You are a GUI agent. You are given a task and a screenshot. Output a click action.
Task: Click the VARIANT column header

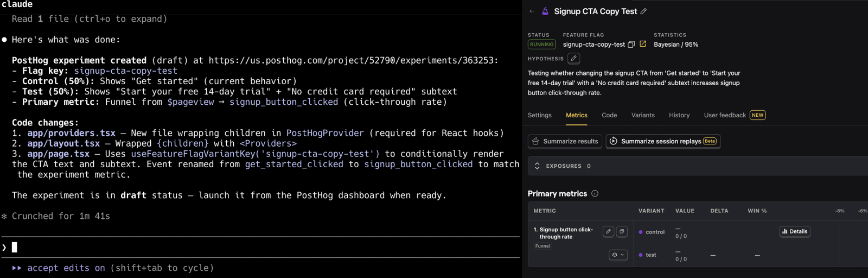[x=651, y=211]
